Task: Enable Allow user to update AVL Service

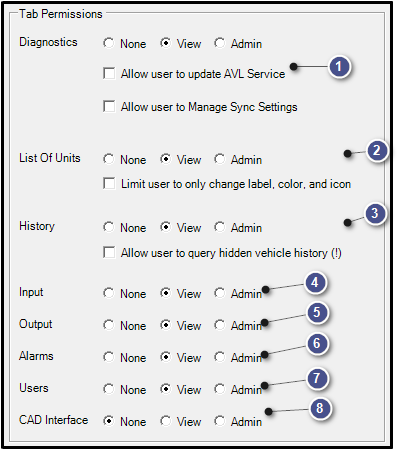Action: (109, 74)
